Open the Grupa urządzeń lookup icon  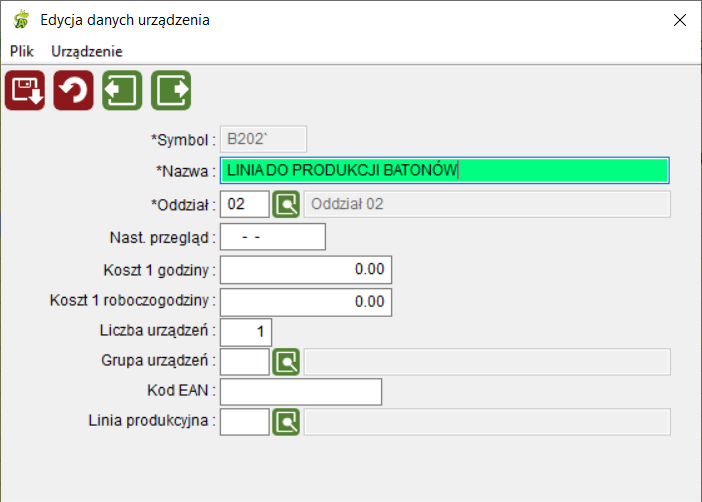(x=286, y=362)
